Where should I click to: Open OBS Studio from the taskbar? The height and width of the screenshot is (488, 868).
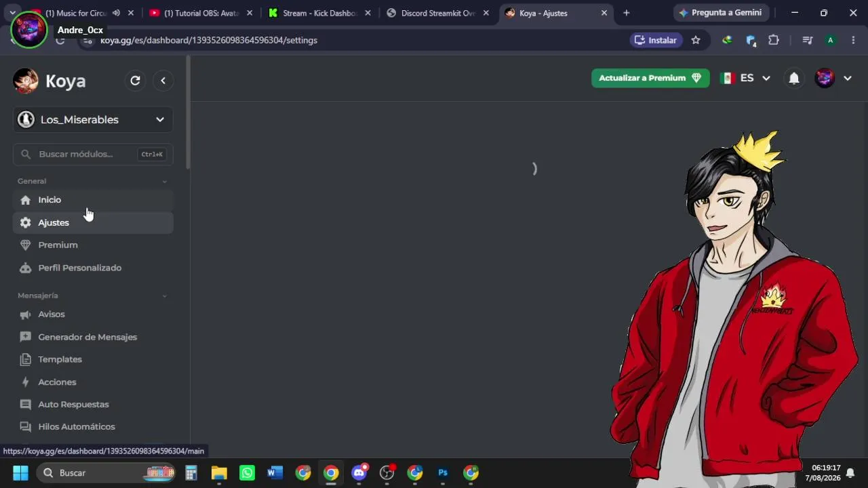387,472
